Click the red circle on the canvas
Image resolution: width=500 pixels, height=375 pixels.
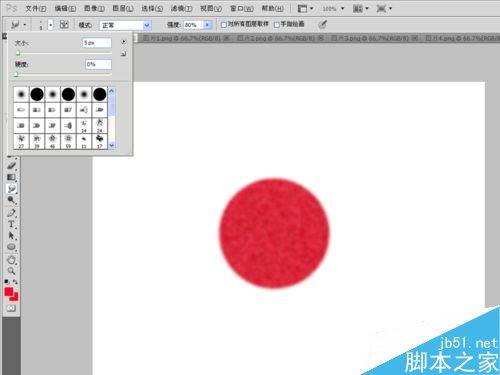(x=274, y=233)
